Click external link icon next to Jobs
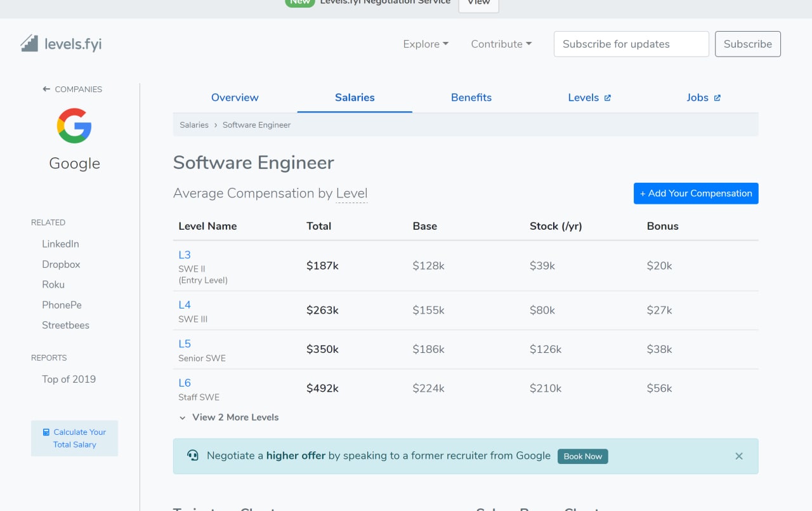The image size is (812, 511). 717,98
